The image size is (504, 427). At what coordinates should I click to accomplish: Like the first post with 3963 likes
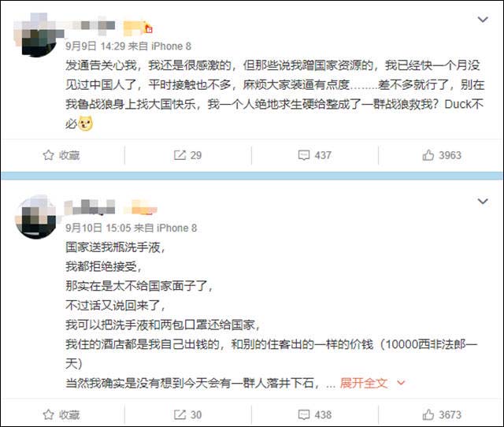point(442,155)
